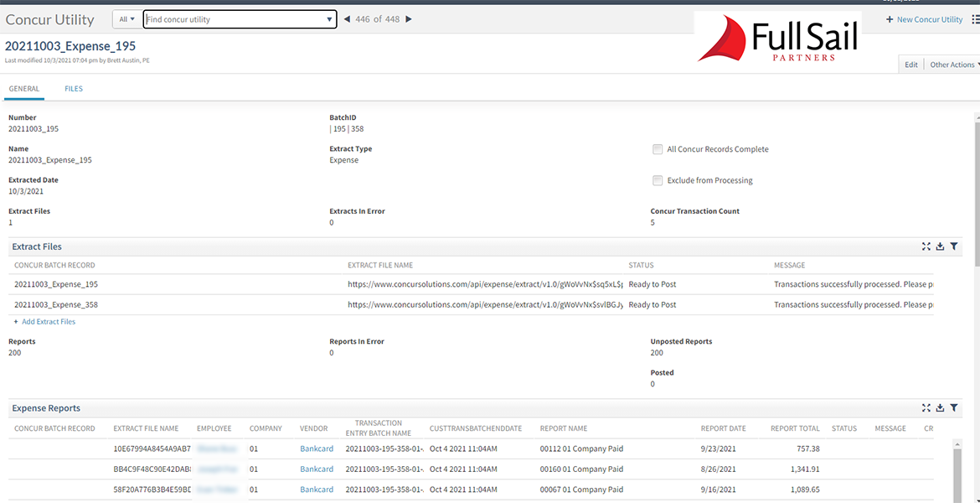Click Add Extract Files link

pos(44,322)
